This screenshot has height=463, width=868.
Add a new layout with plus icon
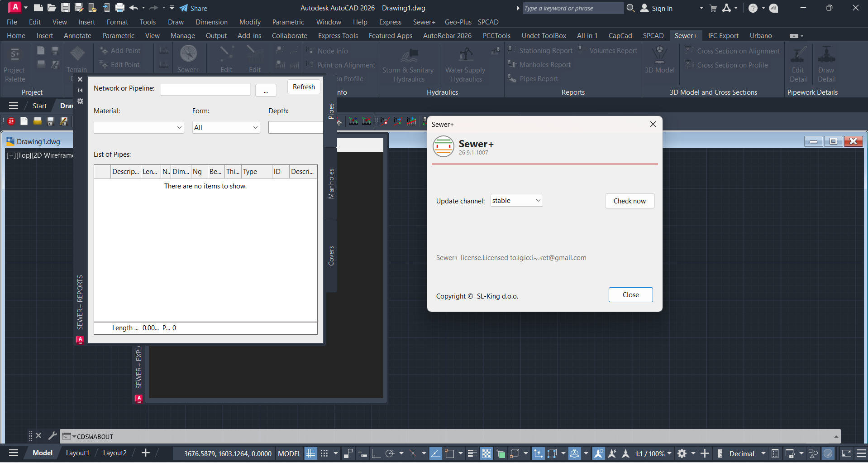tap(146, 453)
